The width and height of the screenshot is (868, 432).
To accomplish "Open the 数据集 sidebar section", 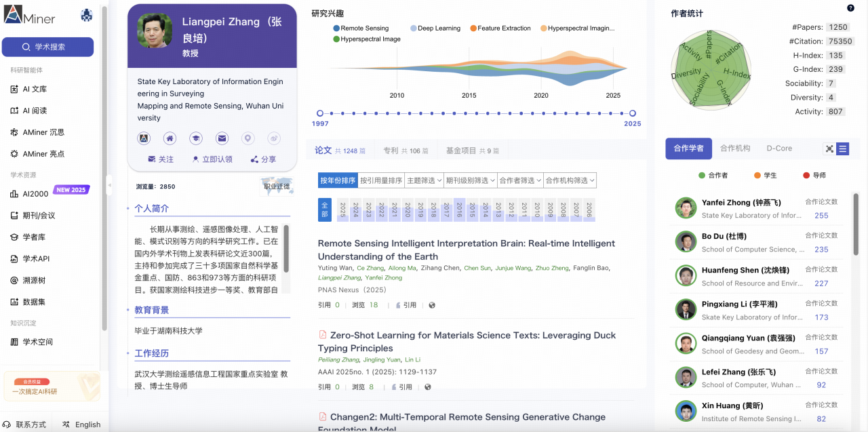I will tap(34, 301).
